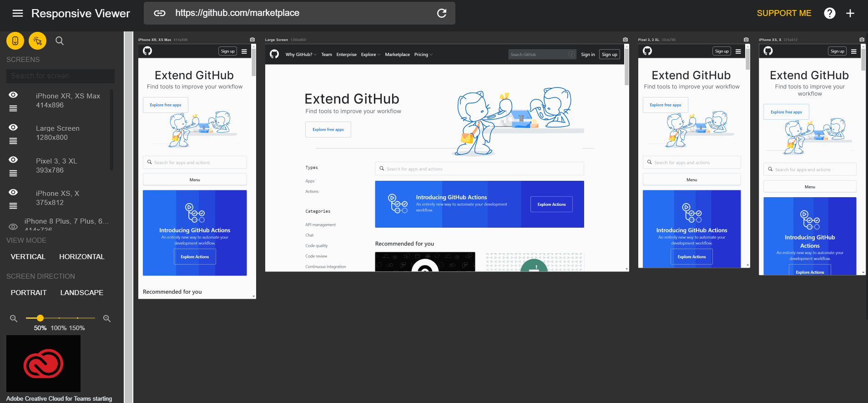Click the yellow scroll sync icon
The height and width of the screenshot is (403, 868).
click(x=15, y=41)
